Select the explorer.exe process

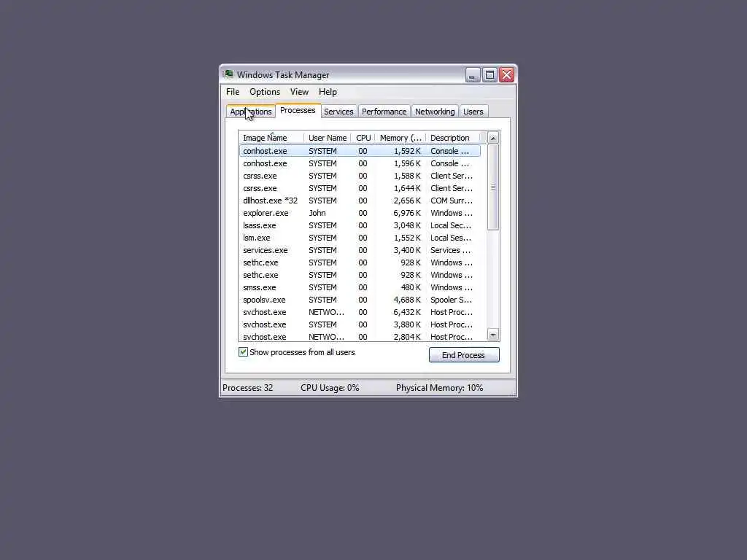click(360, 213)
